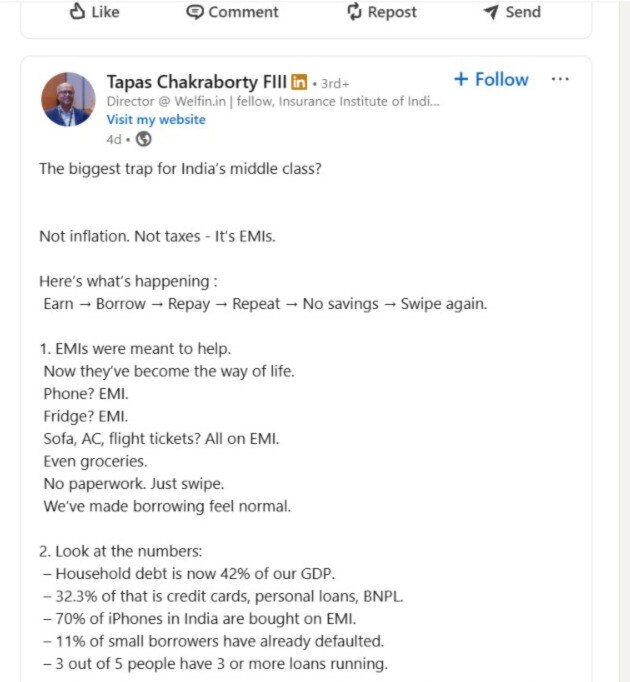Open the "Visit my website" link
Image resolution: width=630 pixels, height=682 pixels.
pos(156,119)
